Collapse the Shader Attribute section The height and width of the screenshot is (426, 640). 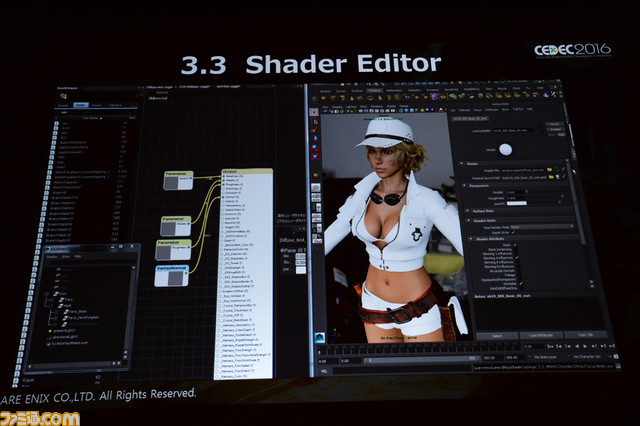pyautogui.click(x=471, y=239)
